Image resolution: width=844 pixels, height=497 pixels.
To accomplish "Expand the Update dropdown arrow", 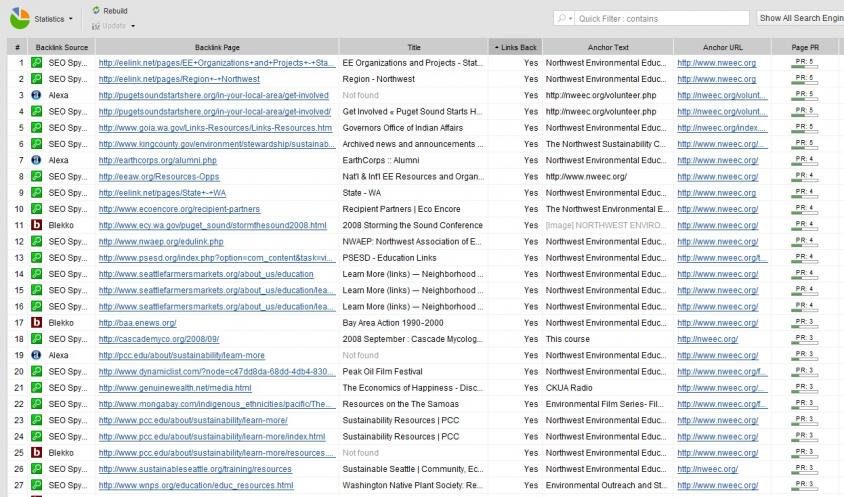I will click(x=133, y=26).
